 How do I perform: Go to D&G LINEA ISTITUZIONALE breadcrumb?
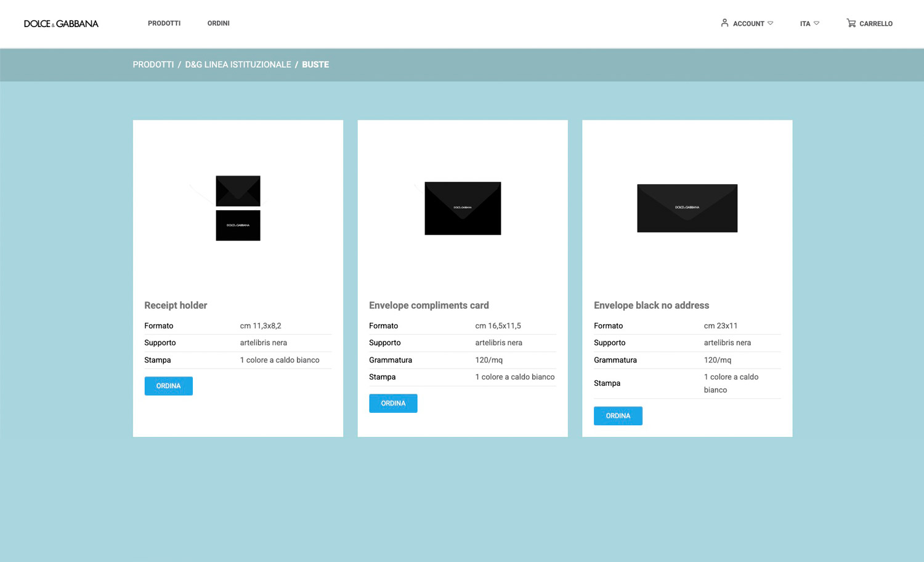[x=238, y=65]
